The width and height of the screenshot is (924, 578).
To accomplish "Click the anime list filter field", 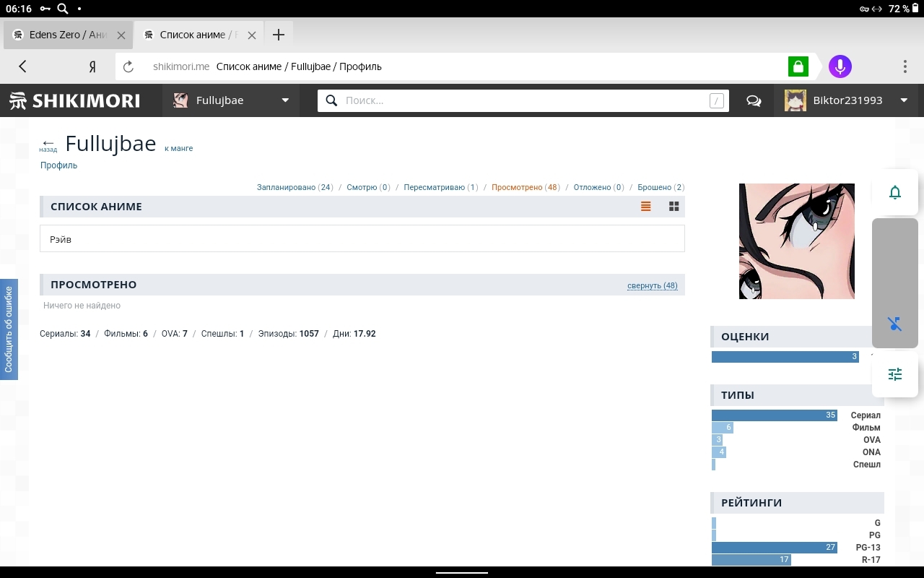I will [x=362, y=239].
